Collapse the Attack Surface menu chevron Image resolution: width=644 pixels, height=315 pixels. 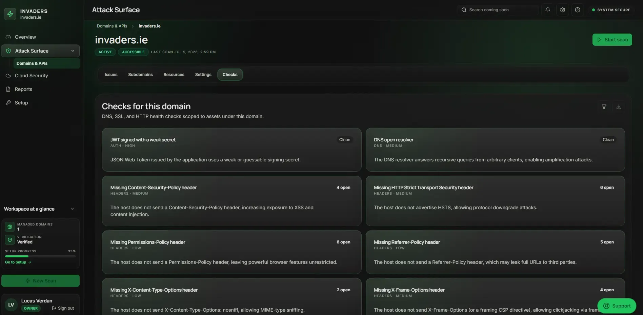(73, 51)
